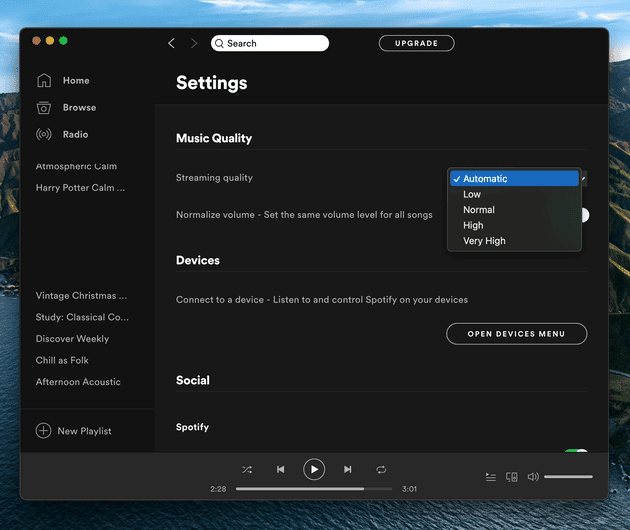The height and width of the screenshot is (530, 630).
Task: Select Very High streaming quality
Action: click(x=514, y=241)
